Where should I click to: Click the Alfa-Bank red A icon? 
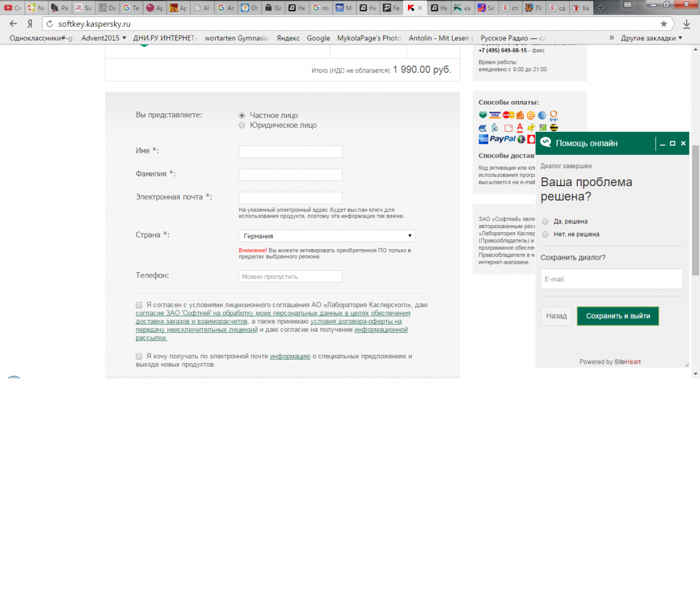coord(520,128)
